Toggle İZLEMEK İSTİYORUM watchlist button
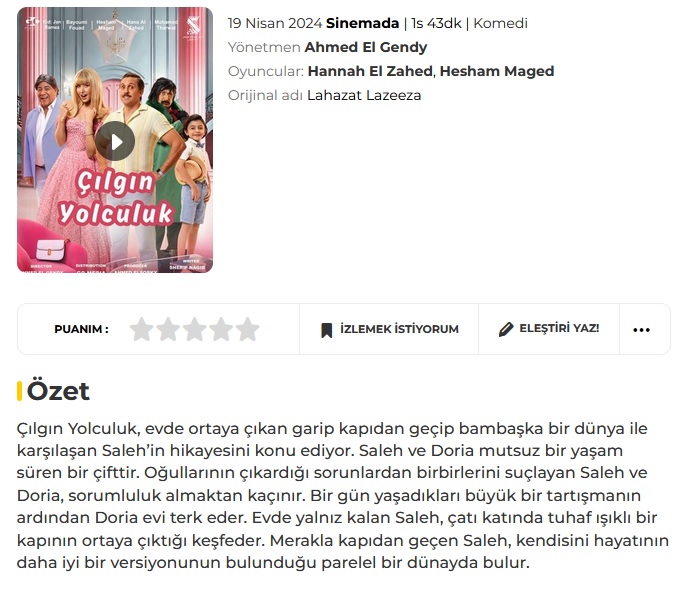This screenshot has height=602, width=692. [389, 329]
